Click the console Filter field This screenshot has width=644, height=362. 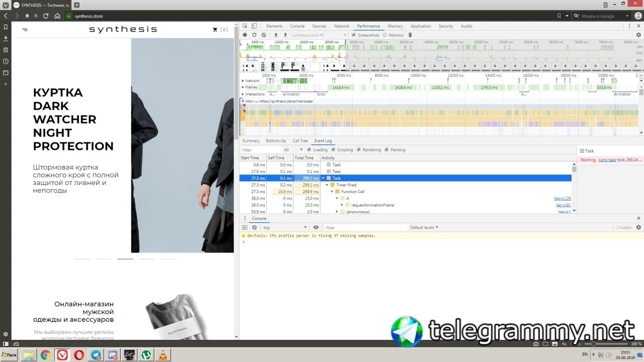(365, 228)
